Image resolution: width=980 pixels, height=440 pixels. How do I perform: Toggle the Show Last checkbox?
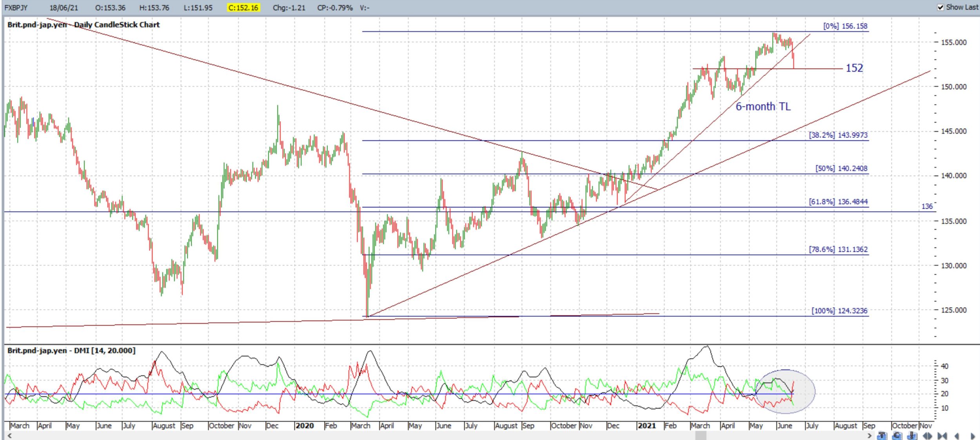pos(940,7)
